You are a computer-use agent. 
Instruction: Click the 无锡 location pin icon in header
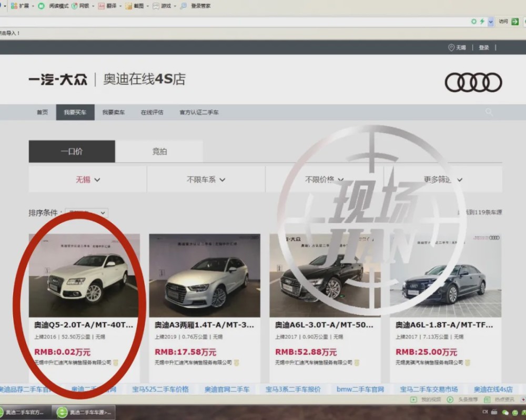(451, 48)
